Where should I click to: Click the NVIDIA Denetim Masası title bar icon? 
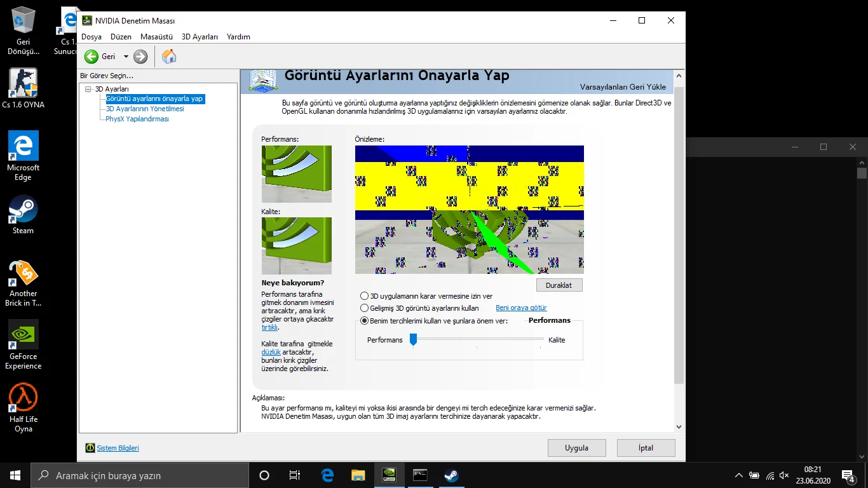[x=87, y=20]
